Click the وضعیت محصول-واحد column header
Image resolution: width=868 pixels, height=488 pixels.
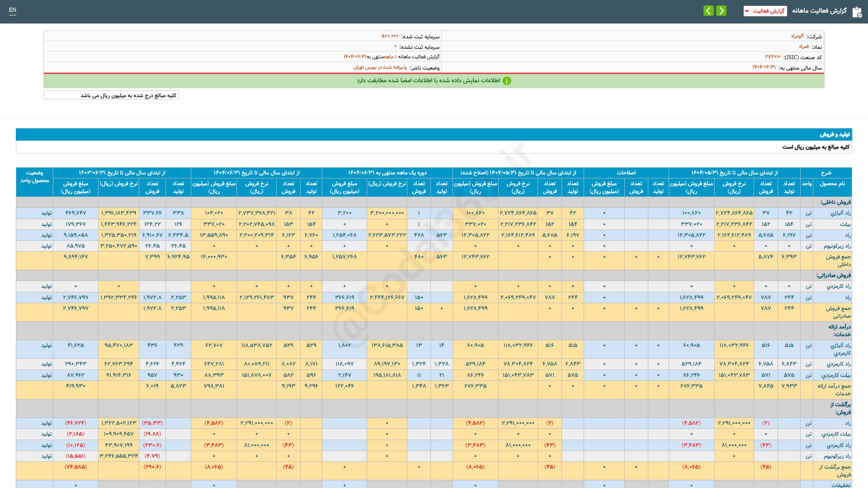[34, 177]
